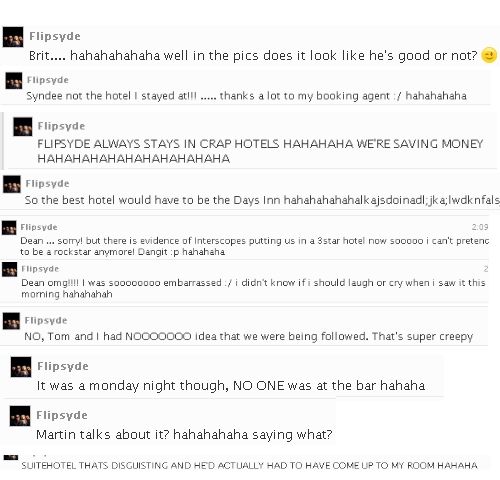This screenshot has width=500, height=480.
Task: Select the Flipsyde name beside the 2:09 timestamp
Action: pos(39,227)
